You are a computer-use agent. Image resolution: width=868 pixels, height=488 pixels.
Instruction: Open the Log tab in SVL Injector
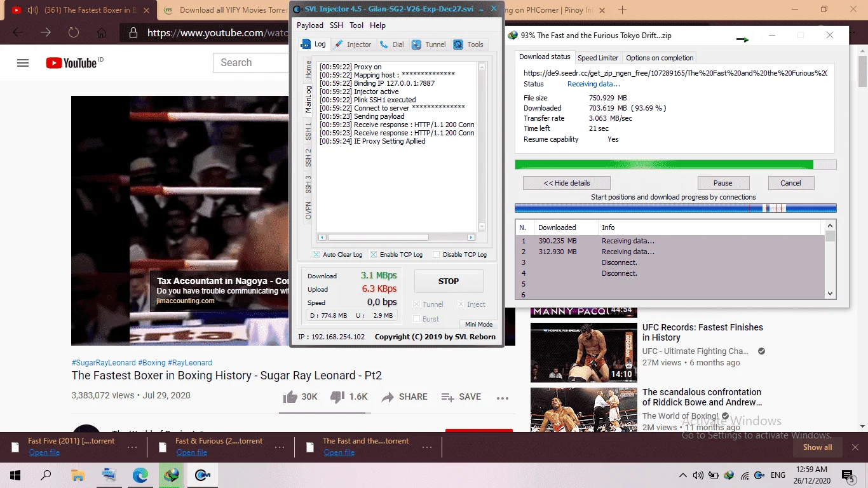pyautogui.click(x=314, y=44)
